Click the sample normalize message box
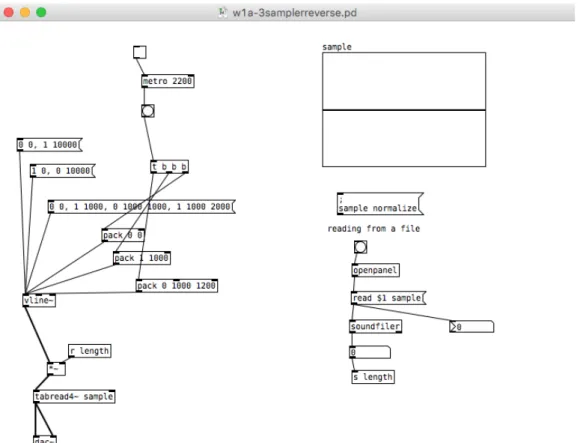Screen dimensions: 580x443 (380, 204)
